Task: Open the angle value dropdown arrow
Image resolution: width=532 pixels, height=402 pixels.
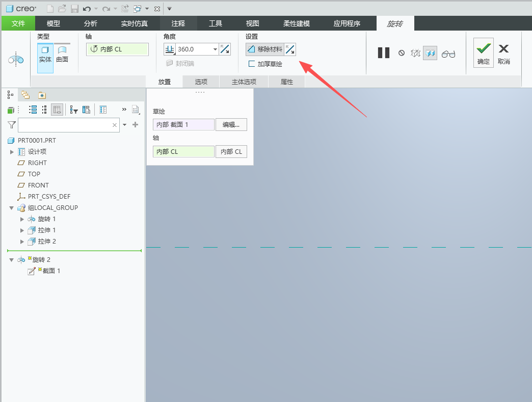Action: pyautogui.click(x=215, y=49)
